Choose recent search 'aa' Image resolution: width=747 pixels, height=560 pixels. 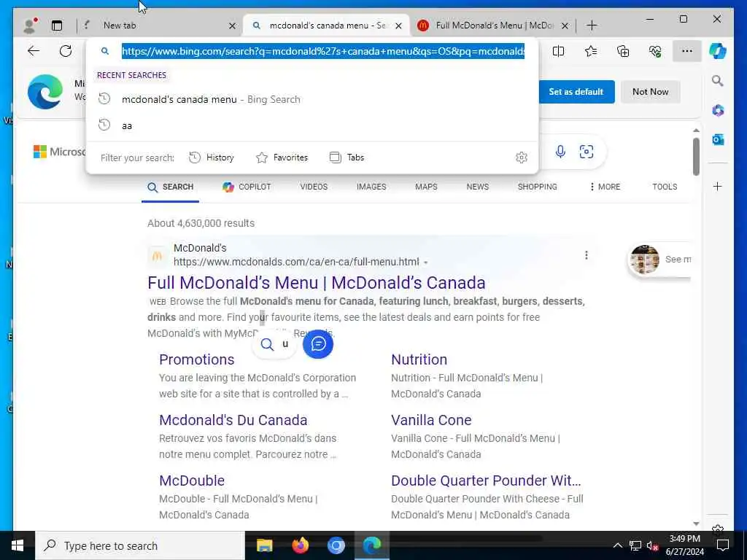(312, 125)
